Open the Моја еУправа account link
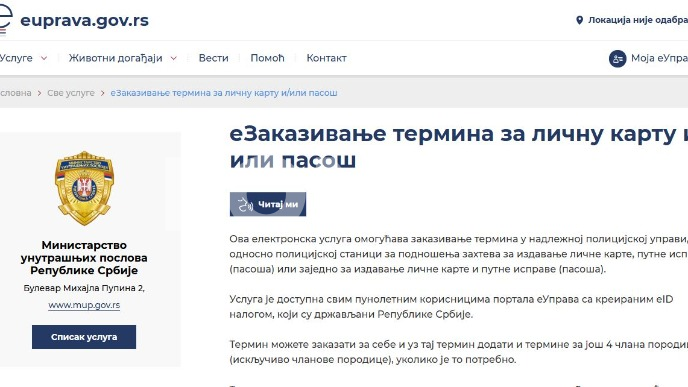 (659, 58)
